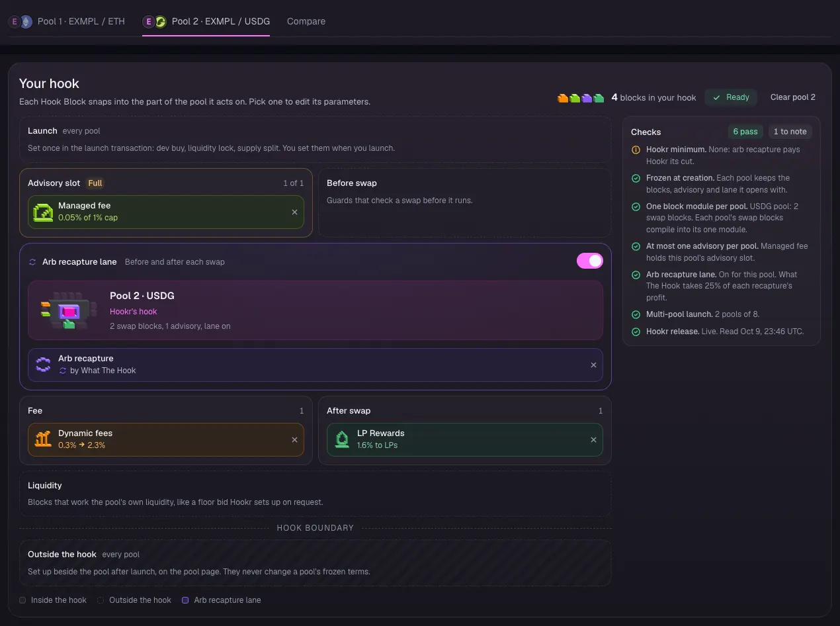Viewport: 840px width, 626px height.
Task: Click the Arb recapture lane refresh icon
Action: point(32,262)
